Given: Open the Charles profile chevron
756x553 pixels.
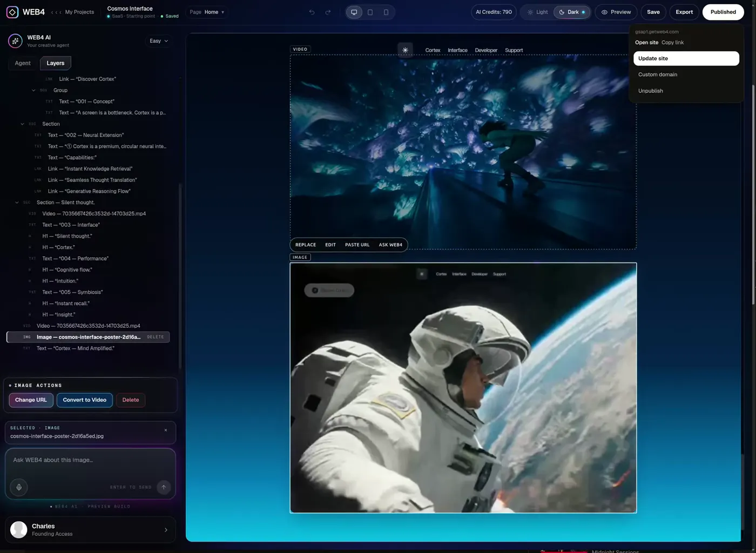Looking at the screenshot, I should click(166, 530).
